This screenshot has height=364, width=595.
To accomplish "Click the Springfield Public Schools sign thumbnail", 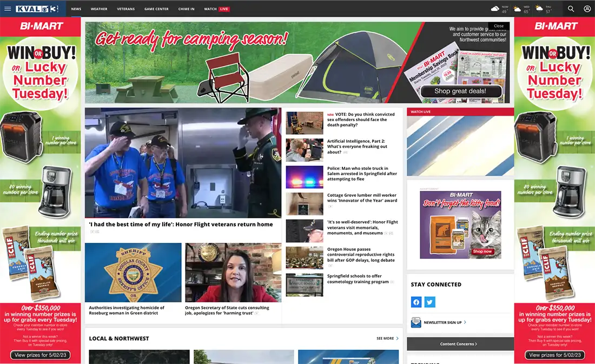I will (305, 284).
